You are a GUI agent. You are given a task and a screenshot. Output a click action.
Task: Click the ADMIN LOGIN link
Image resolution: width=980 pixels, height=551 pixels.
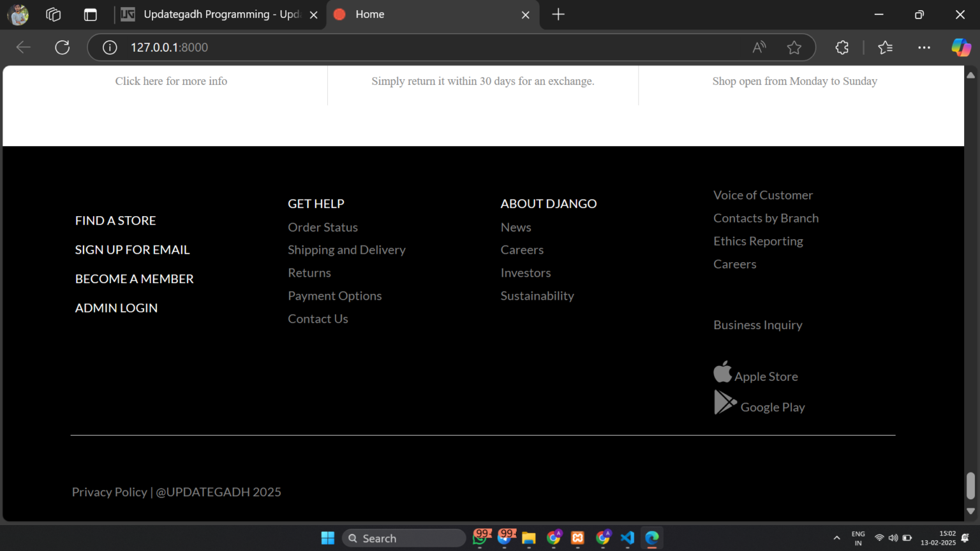click(x=116, y=307)
